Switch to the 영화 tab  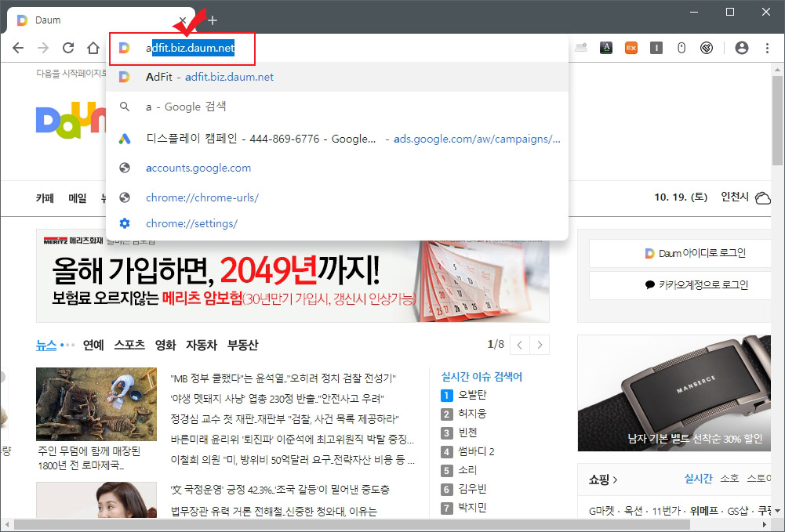pyautogui.click(x=165, y=345)
